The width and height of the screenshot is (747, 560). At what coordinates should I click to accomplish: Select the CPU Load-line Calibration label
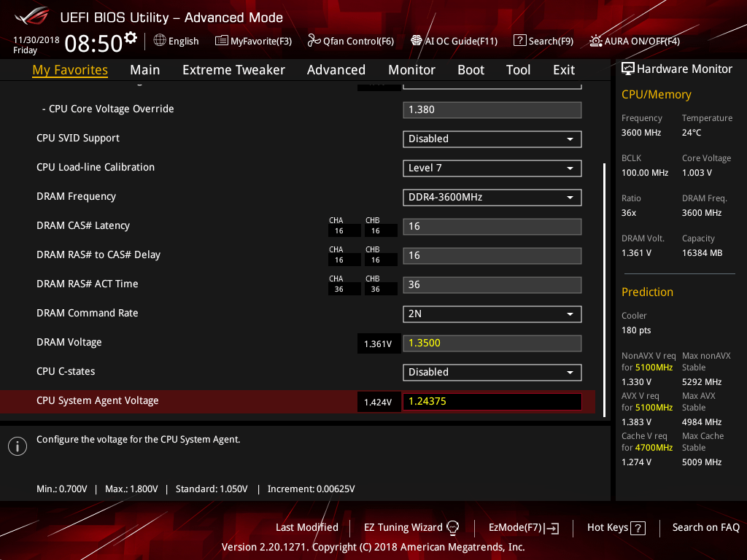96,167
